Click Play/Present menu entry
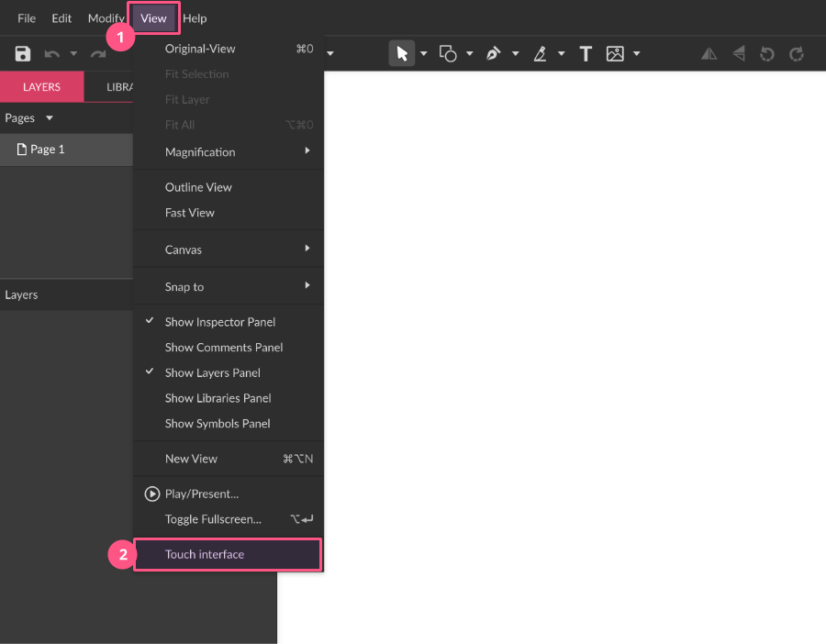Image resolution: width=826 pixels, height=644 pixels. tap(202, 494)
